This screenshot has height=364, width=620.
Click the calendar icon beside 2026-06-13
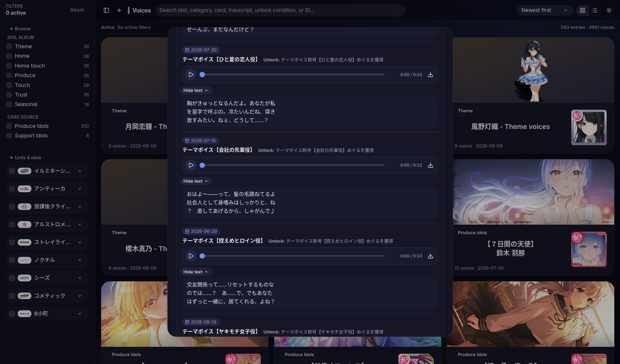point(187,322)
